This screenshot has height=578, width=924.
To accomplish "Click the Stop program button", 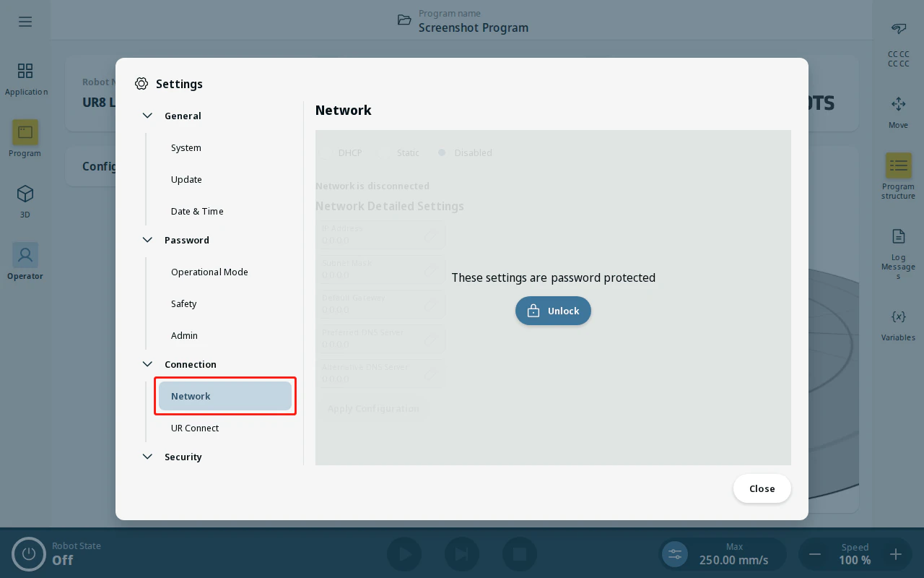I will (x=520, y=554).
